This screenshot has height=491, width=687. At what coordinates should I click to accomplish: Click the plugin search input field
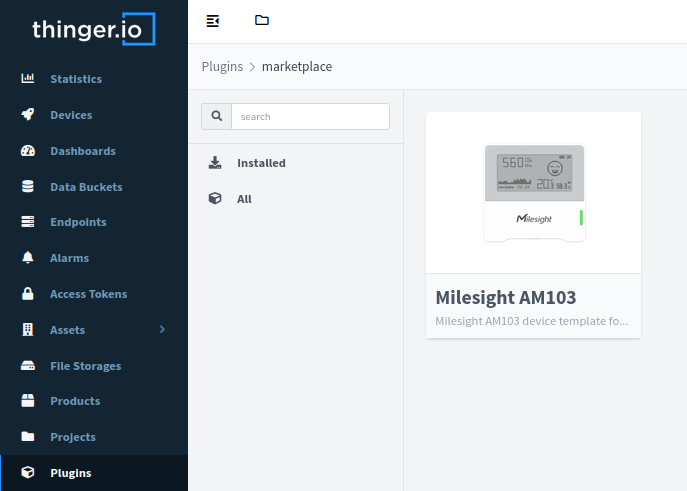tap(310, 117)
